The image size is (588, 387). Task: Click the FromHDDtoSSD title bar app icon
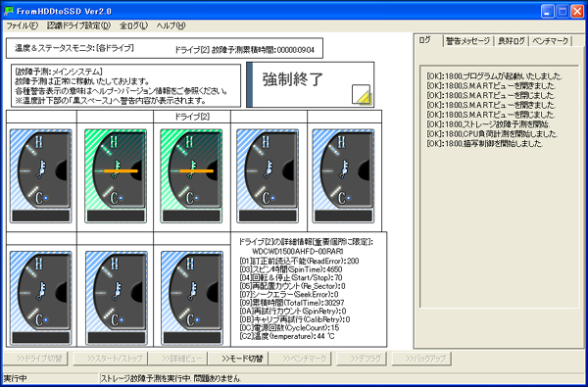coord(8,11)
